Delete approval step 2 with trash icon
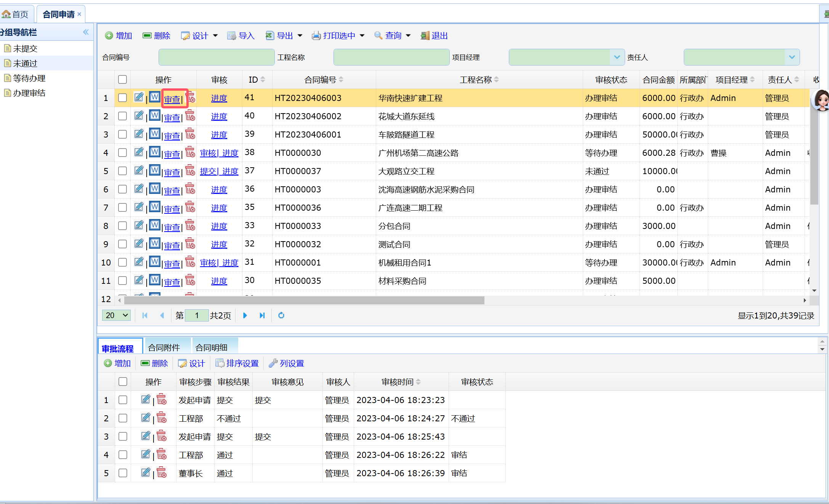Image resolution: width=829 pixels, height=504 pixels. pos(162,418)
